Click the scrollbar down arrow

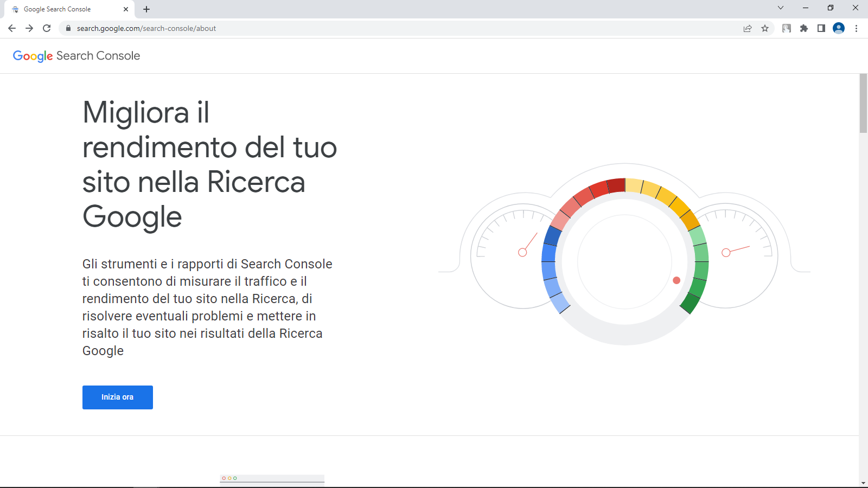pos(863,483)
